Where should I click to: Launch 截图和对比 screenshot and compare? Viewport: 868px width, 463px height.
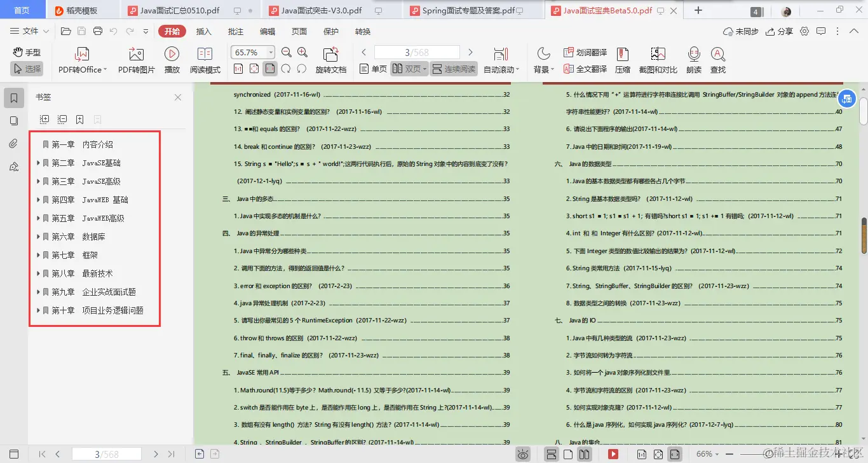click(x=657, y=60)
